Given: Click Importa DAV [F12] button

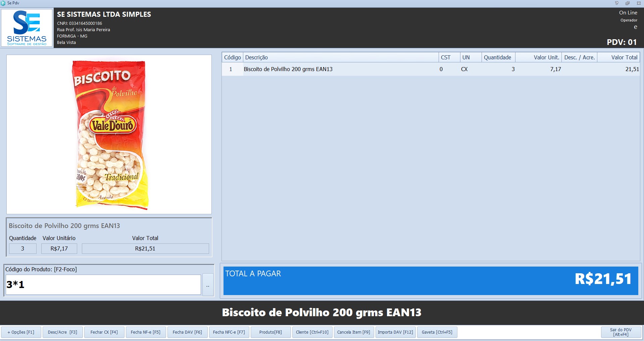Looking at the screenshot, I should coord(395,332).
